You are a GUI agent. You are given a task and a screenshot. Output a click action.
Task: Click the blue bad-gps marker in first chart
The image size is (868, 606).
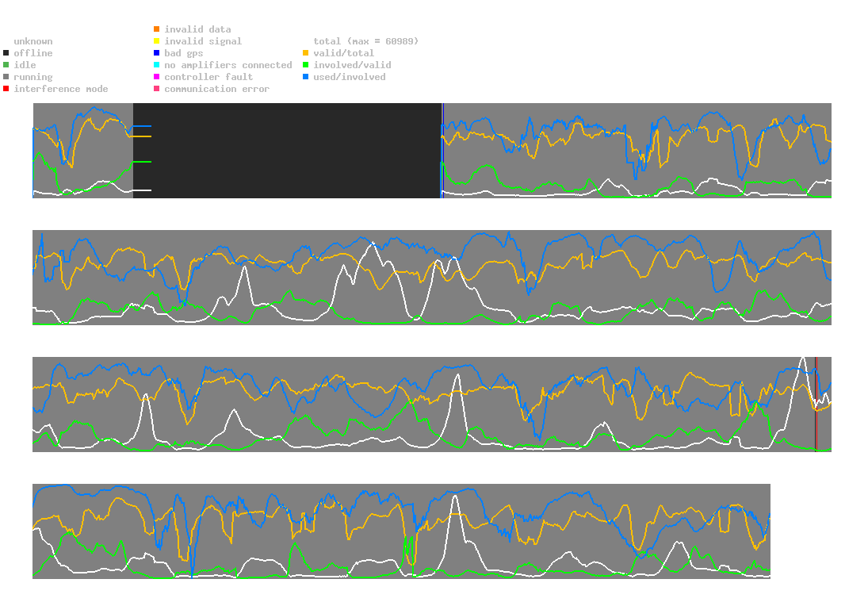[443, 151]
